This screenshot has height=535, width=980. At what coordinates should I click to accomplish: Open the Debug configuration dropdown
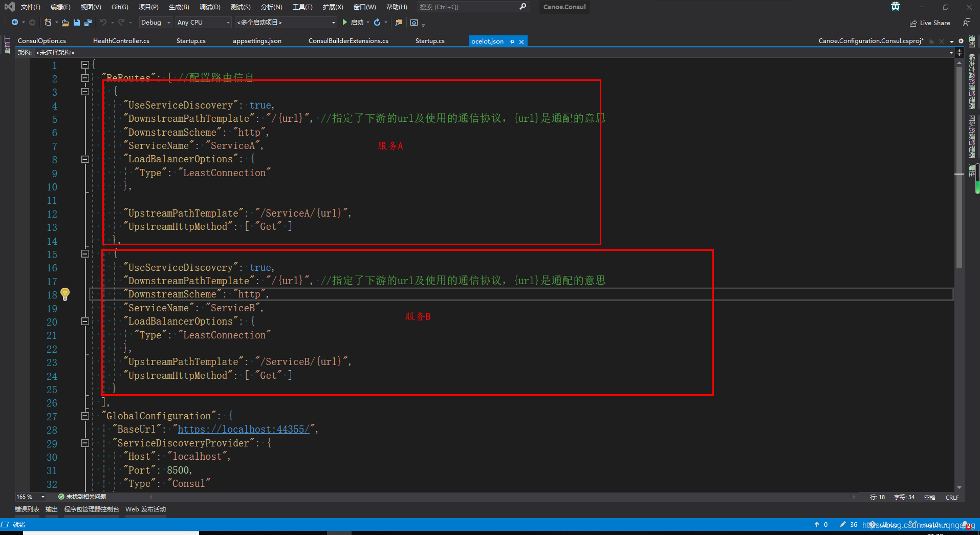[156, 23]
